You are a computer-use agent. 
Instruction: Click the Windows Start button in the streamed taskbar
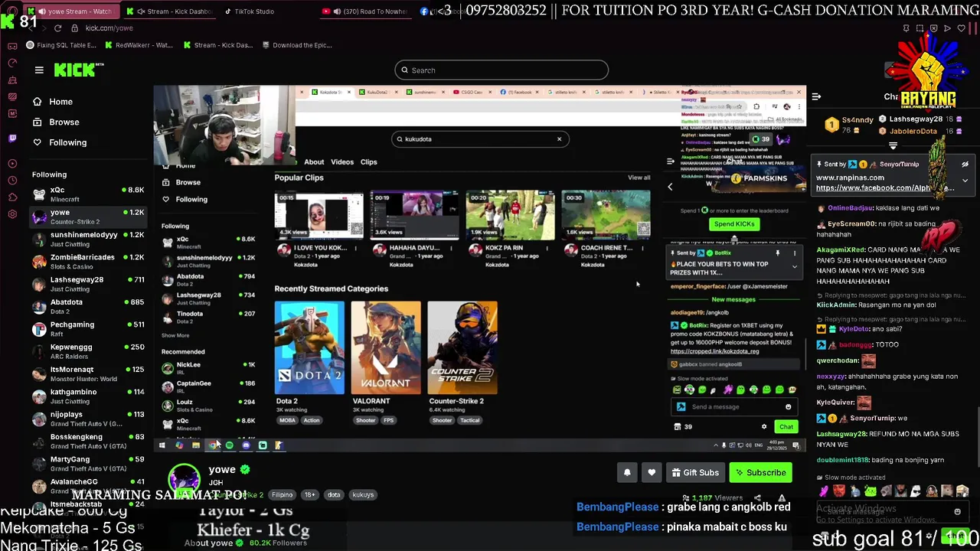pos(162,445)
